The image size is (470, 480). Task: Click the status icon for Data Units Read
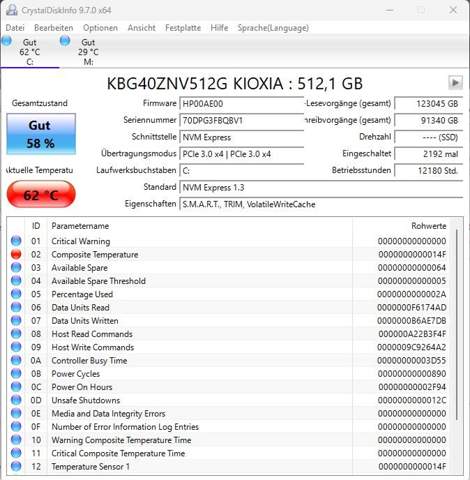16,307
